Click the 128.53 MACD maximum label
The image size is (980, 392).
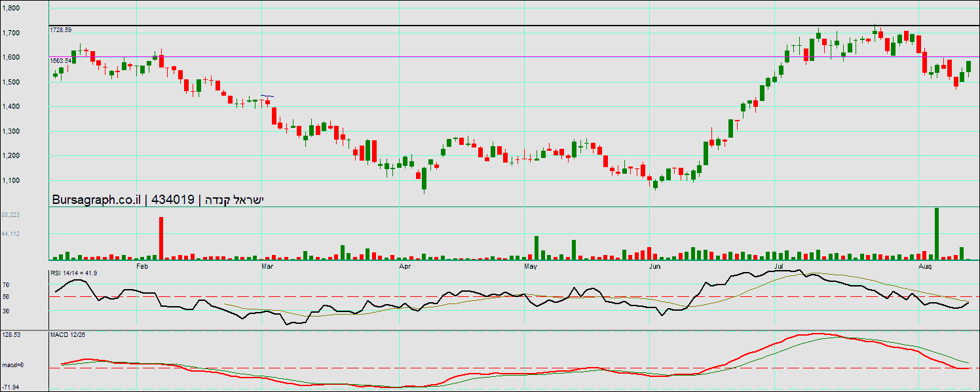point(10,335)
